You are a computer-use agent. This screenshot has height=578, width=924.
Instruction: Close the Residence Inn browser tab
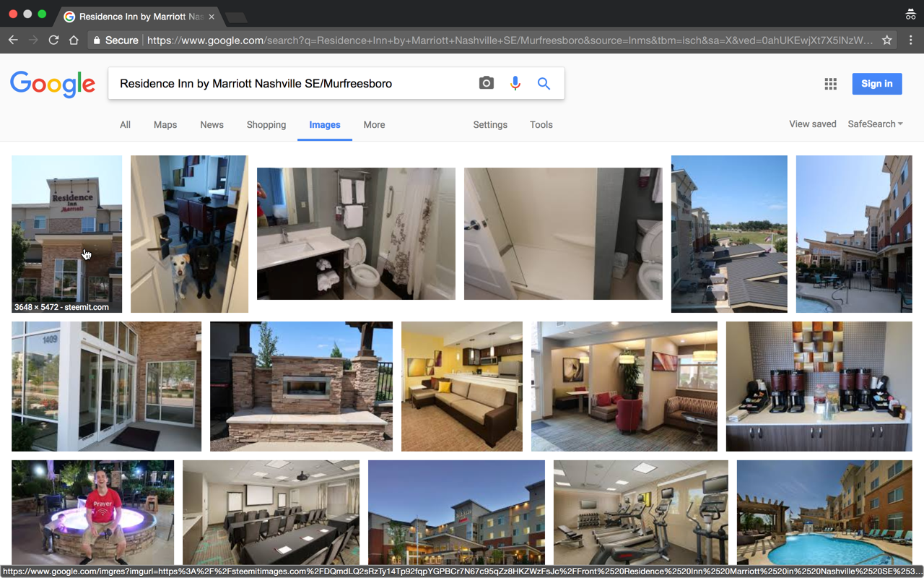[x=212, y=17]
